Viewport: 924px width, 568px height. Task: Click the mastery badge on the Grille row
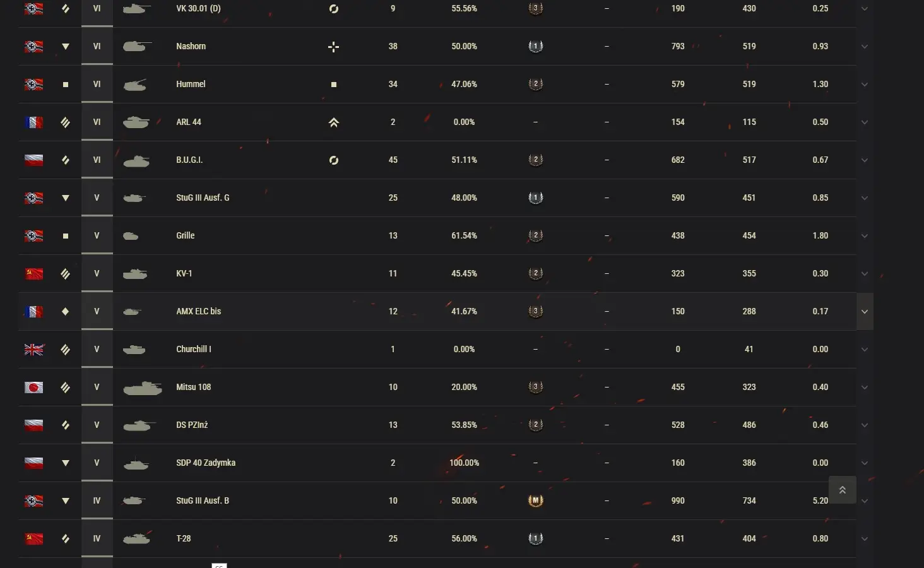coord(535,235)
